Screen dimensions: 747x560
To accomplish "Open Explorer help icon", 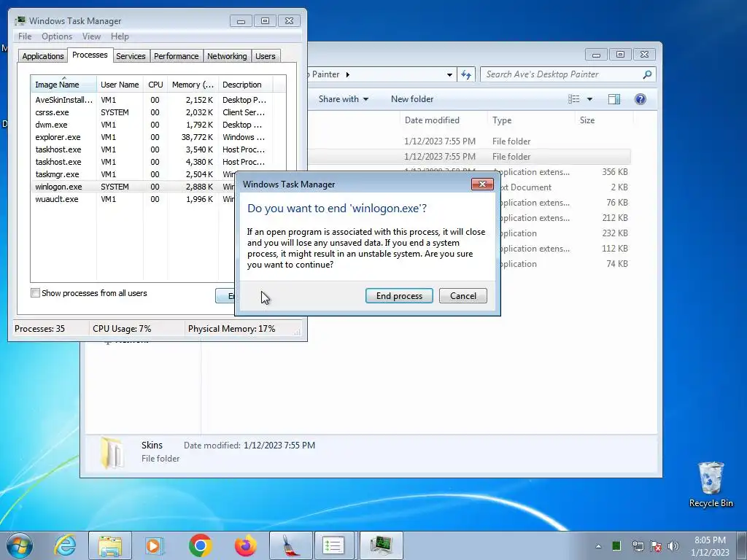I will pos(640,99).
